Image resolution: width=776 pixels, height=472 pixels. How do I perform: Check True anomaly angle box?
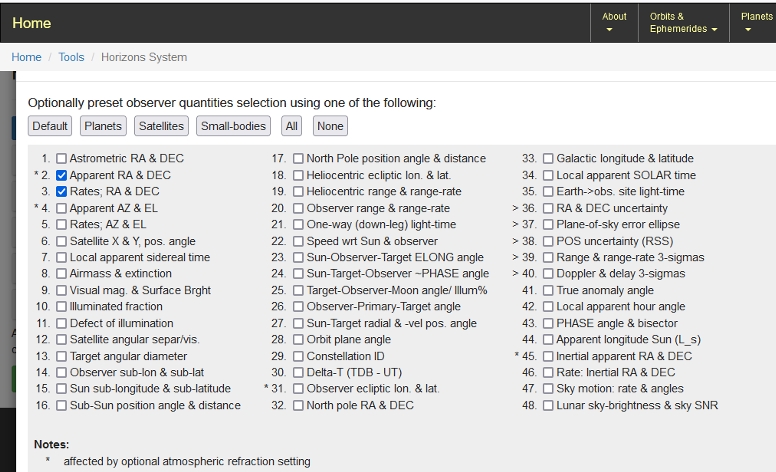[548, 290]
